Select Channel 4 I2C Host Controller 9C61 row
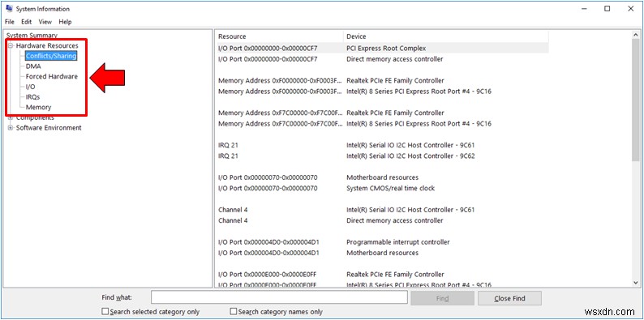This screenshot has width=644, height=320. point(382,210)
